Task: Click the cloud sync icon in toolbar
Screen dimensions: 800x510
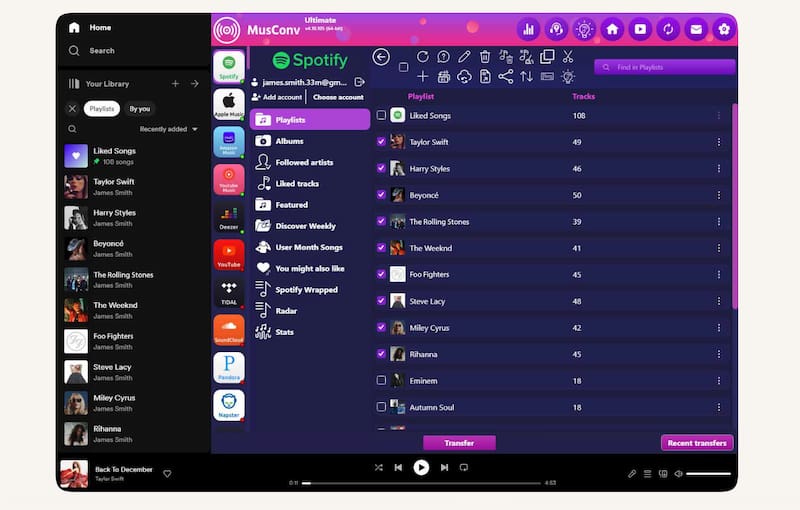Action: pos(464,76)
